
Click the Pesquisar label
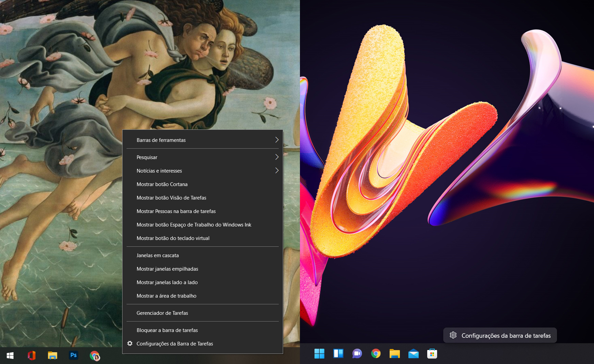[147, 157]
